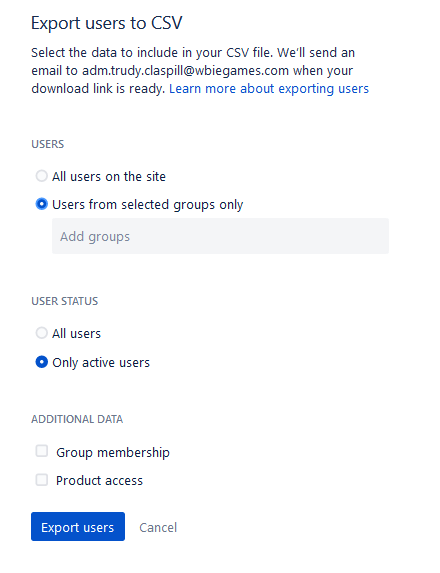Click the 'Users from selected groups only' label
This screenshot has width=440, height=573.
(x=148, y=205)
